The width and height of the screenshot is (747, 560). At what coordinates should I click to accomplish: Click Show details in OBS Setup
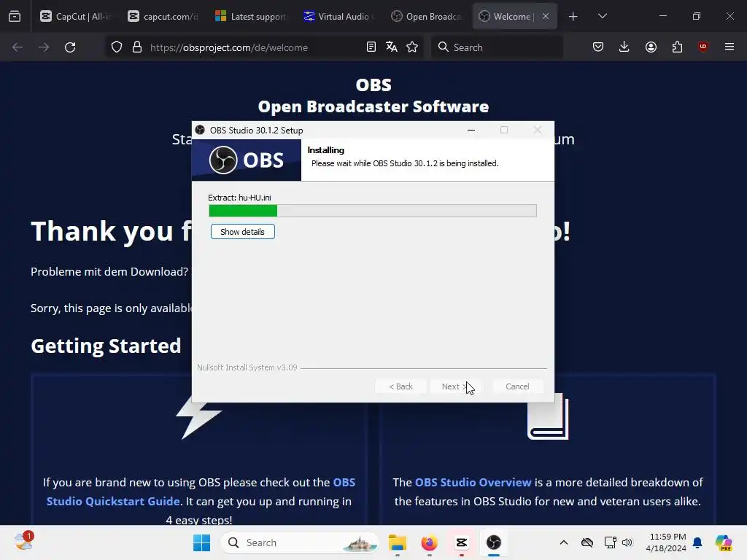(242, 232)
